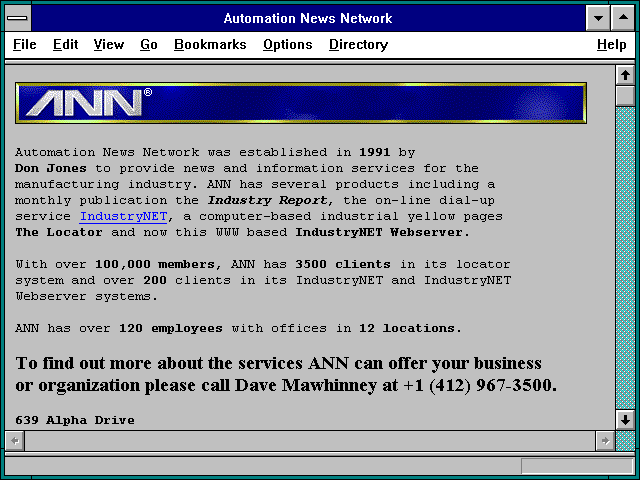Open the Directory menu
The width and height of the screenshot is (640, 480).
coord(358,44)
